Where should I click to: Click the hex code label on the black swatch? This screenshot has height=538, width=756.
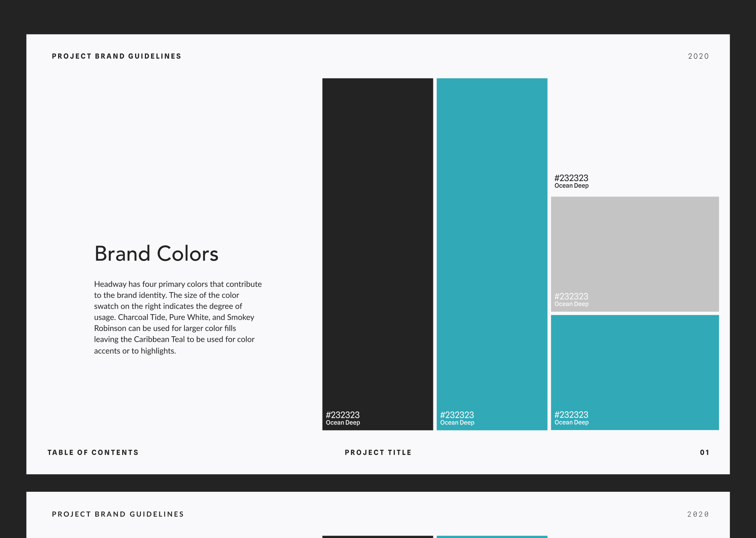click(343, 415)
